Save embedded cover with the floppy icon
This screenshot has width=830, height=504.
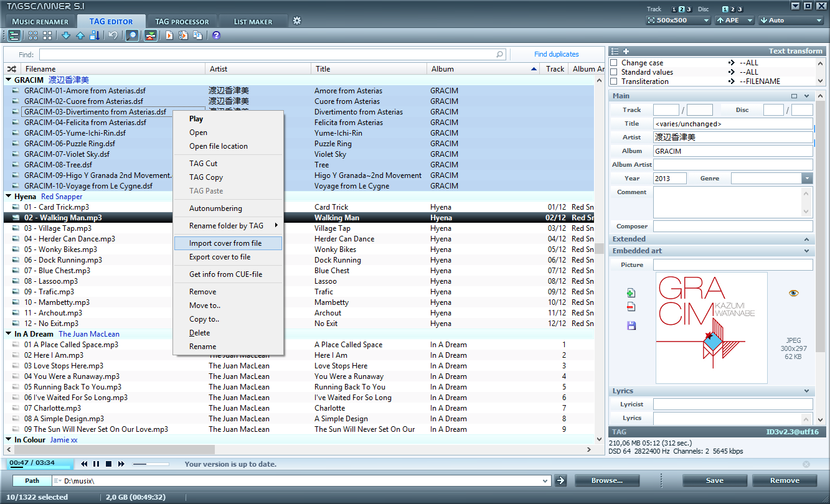click(631, 325)
